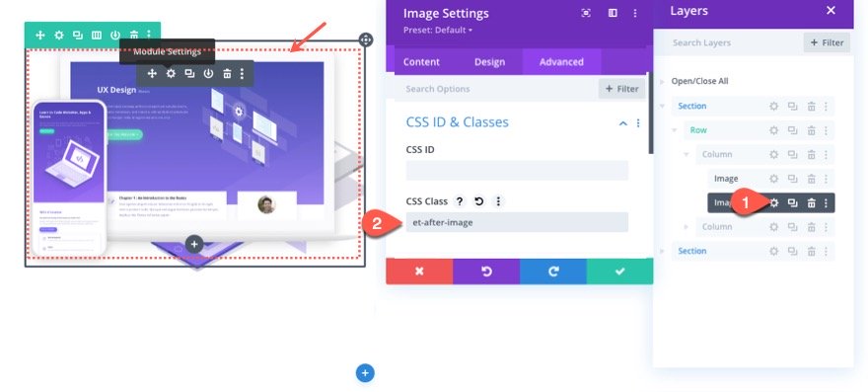Click Filter button in Layers panel
This screenshot has height=392, width=868.
tap(827, 42)
